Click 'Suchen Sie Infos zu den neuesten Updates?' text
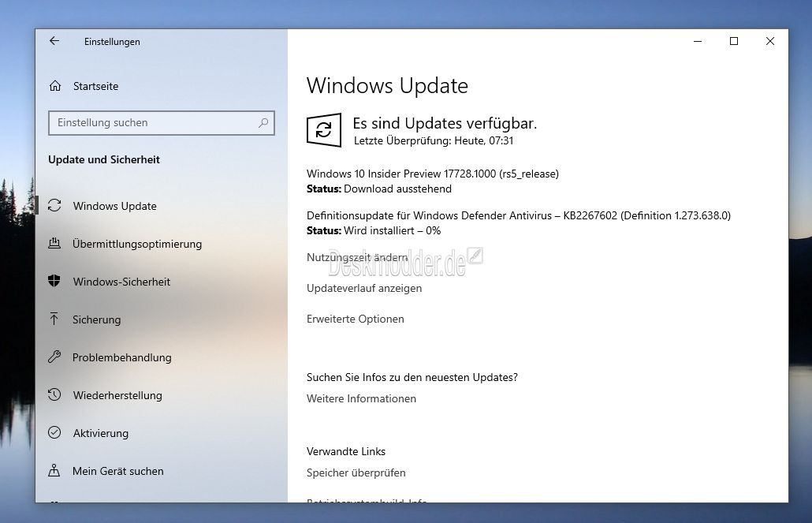The image size is (812, 523). coord(412,377)
